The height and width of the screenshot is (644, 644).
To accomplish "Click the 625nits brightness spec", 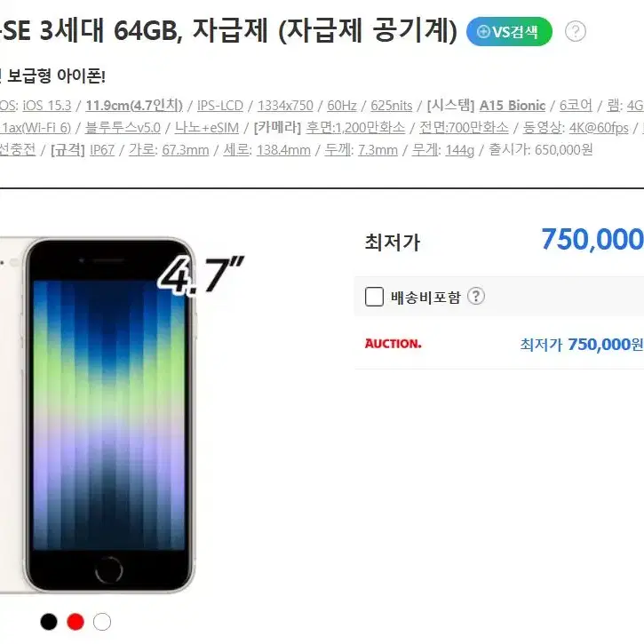I will [392, 106].
